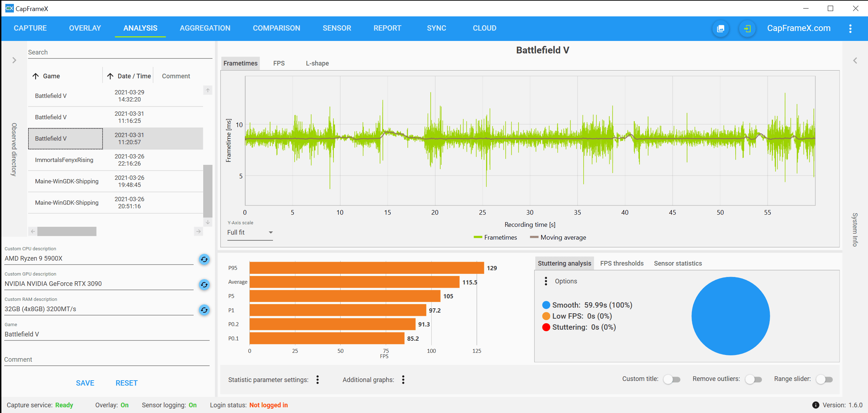Toggle the Remove outliers switch
Viewport: 868px width, 413px height.
753,379
